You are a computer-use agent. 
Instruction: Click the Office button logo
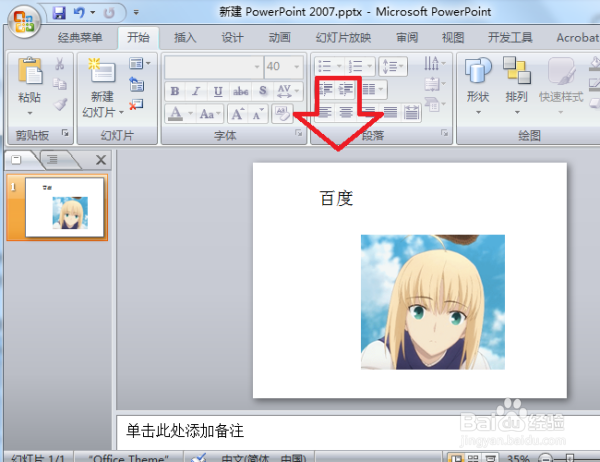(24, 21)
